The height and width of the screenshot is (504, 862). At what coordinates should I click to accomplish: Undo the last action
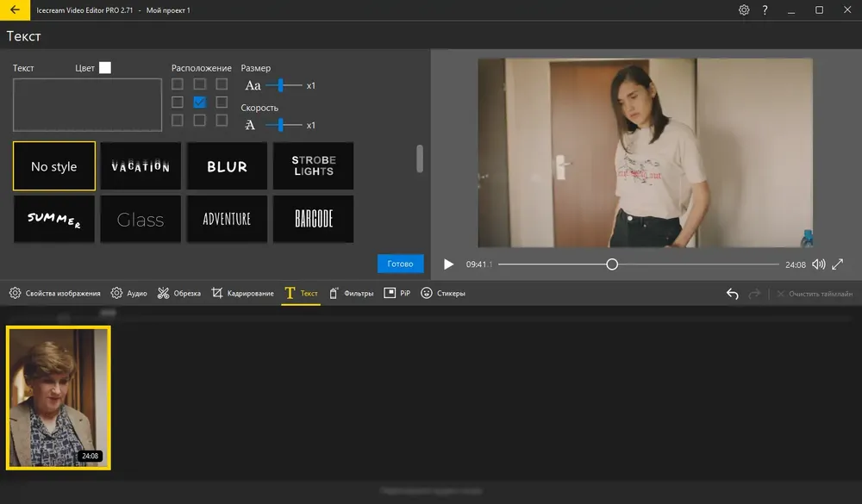tap(732, 294)
